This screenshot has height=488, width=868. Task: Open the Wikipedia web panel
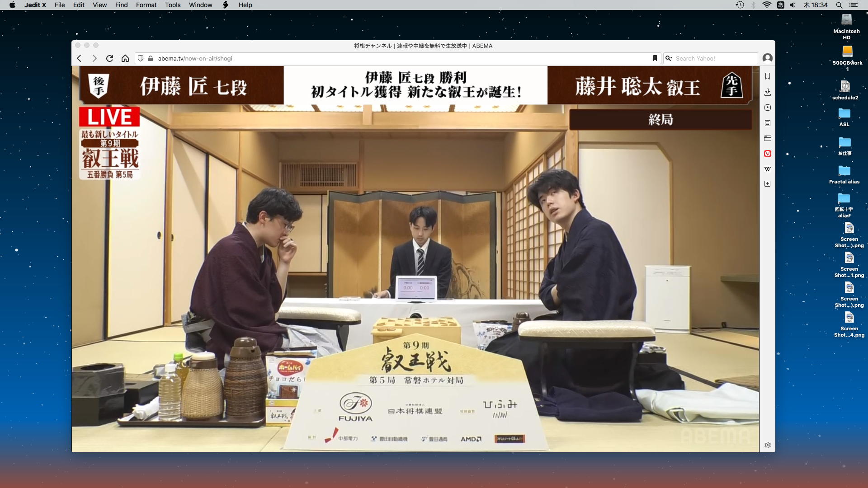point(767,169)
